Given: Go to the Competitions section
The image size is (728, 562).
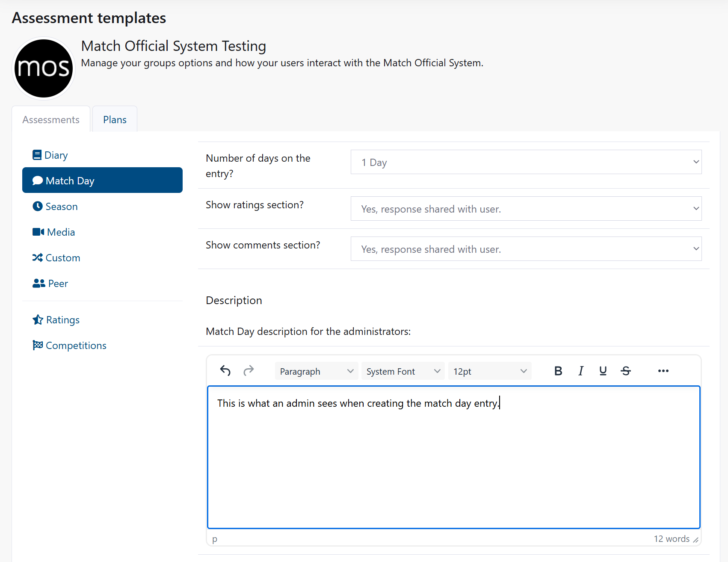Looking at the screenshot, I should pos(76,346).
